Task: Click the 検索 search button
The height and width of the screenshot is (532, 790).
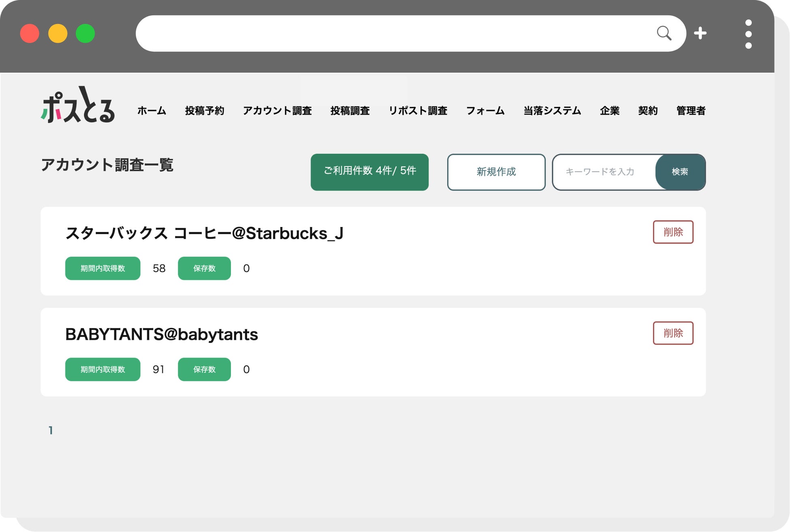Action: pyautogui.click(x=680, y=172)
